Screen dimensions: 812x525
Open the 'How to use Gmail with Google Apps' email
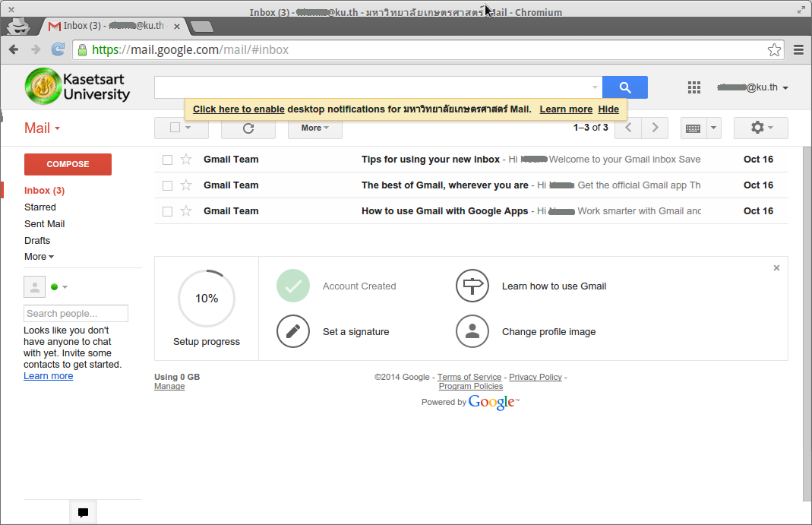(471, 211)
